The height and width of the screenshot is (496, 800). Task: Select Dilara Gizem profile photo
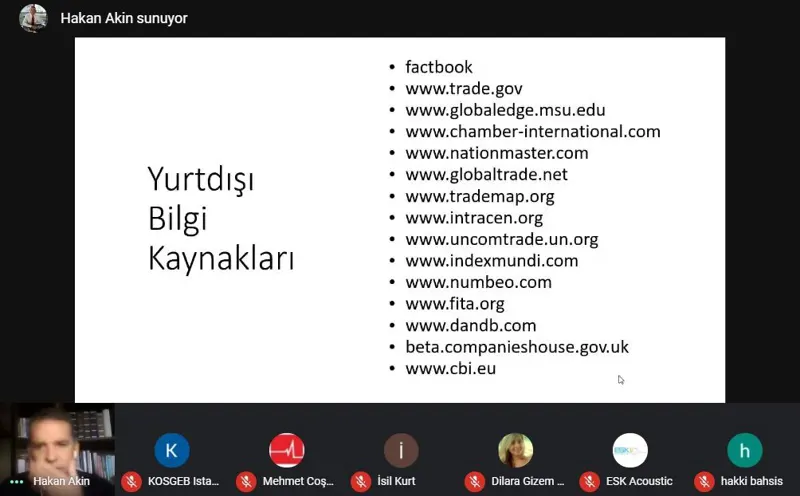pyautogui.click(x=516, y=450)
